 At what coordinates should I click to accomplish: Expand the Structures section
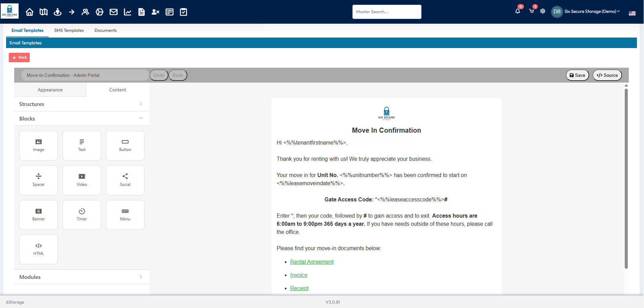(x=82, y=104)
